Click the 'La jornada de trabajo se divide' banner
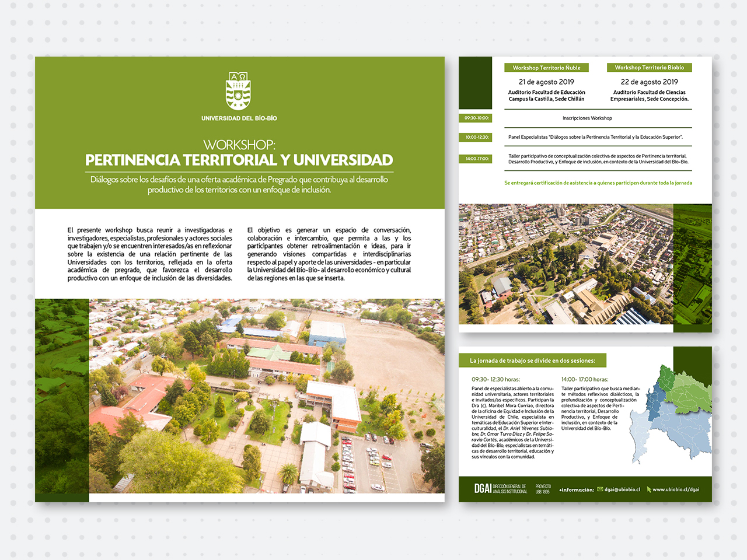 (x=533, y=360)
